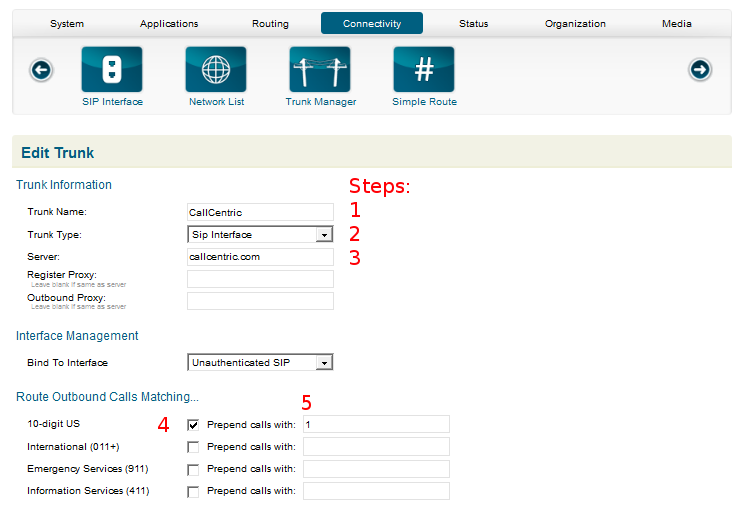
Task: Enable International (011+) prepend checkbox
Action: tap(194, 447)
